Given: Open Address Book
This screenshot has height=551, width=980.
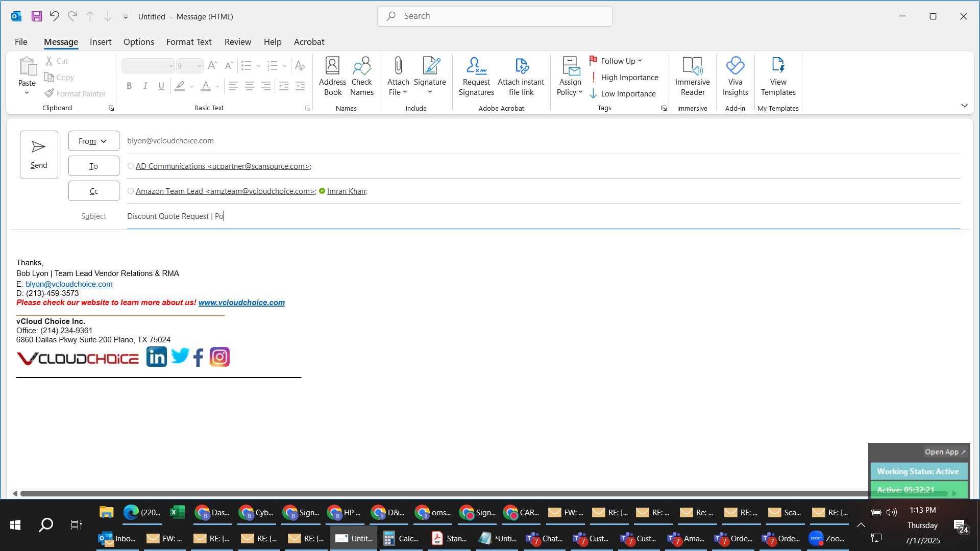Looking at the screenshot, I should (332, 77).
